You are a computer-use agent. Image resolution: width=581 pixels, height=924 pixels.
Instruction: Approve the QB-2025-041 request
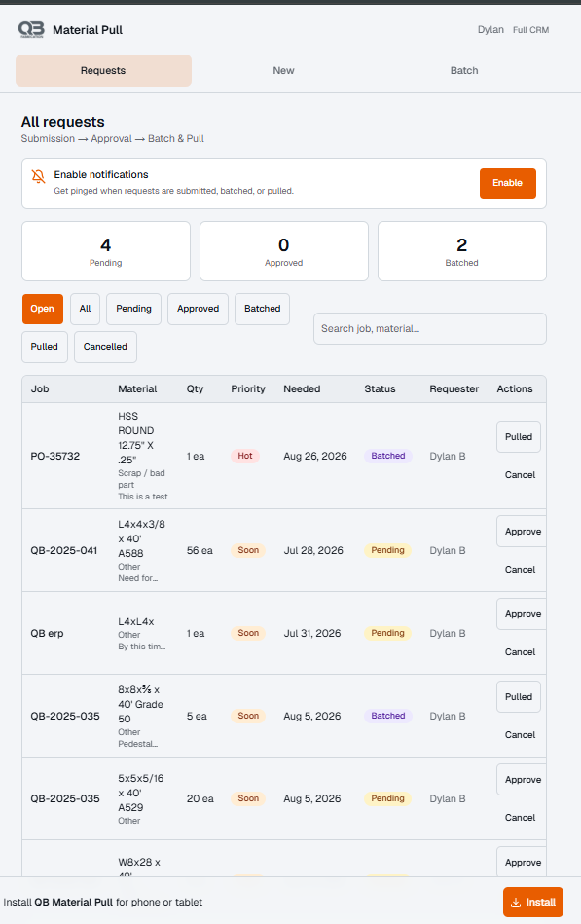tap(522, 532)
